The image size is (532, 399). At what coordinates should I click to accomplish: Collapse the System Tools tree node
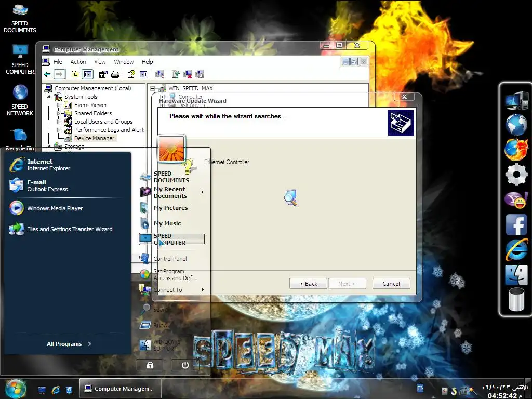click(x=48, y=97)
